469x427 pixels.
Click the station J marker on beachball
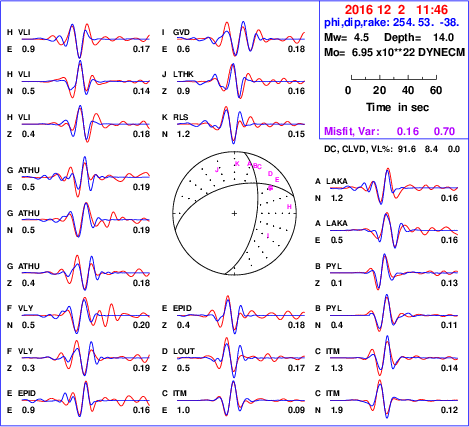click(x=217, y=170)
